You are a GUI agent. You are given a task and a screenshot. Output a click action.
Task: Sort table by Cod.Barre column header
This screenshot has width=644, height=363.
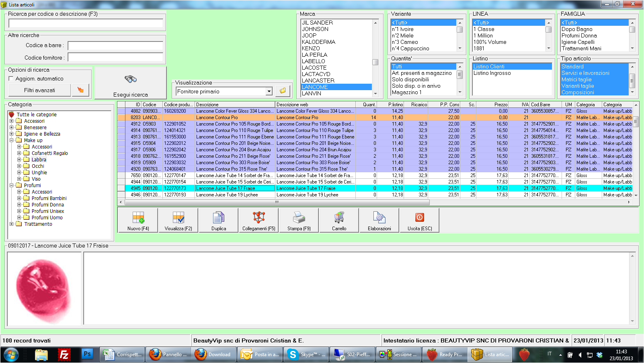[546, 104]
